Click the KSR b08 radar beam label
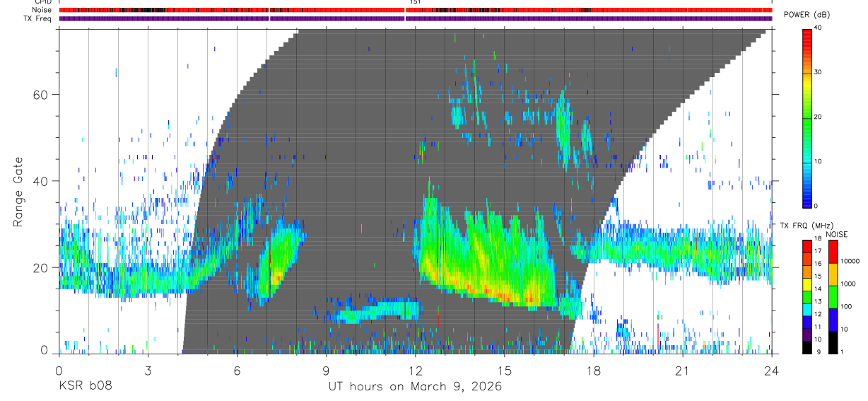868x401 pixels. coord(85,387)
